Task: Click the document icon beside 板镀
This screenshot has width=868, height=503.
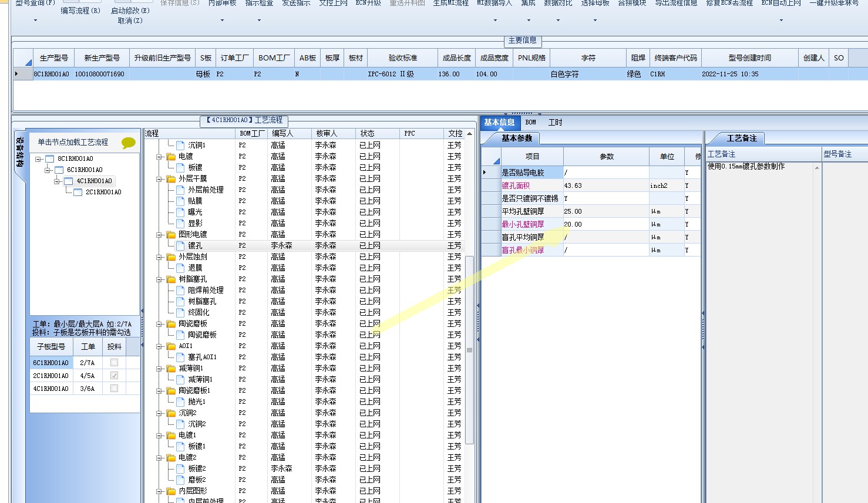Action: point(180,167)
